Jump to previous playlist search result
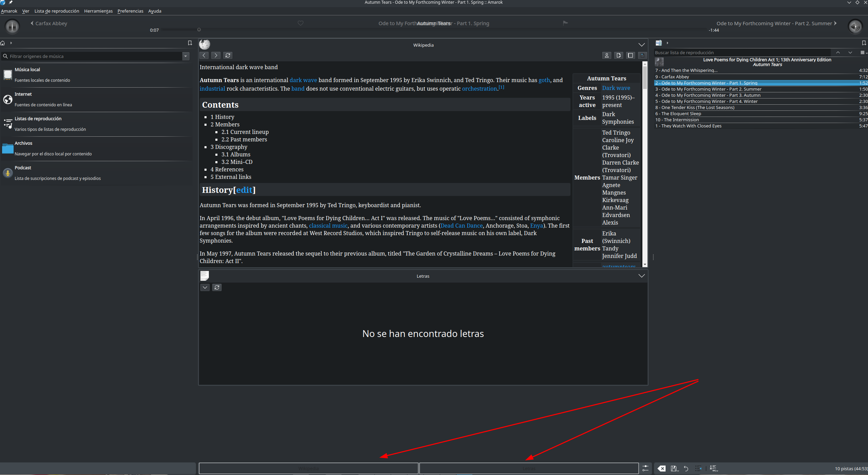868x475 pixels. pos(838,52)
